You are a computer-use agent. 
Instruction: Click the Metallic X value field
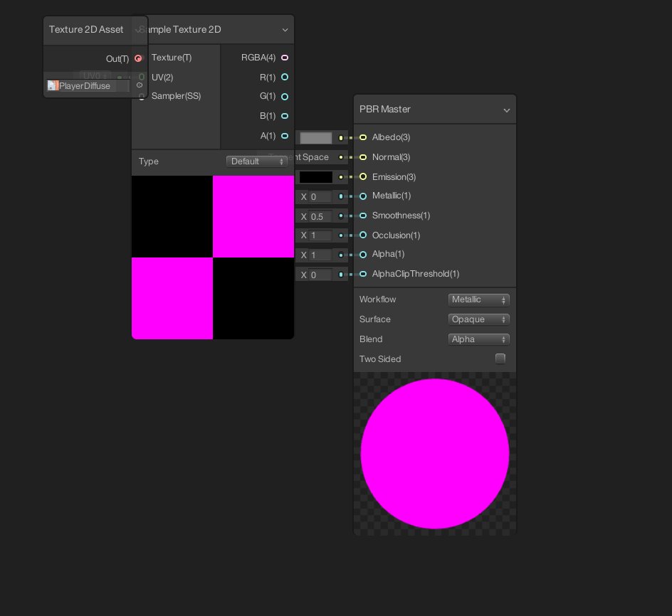click(320, 196)
